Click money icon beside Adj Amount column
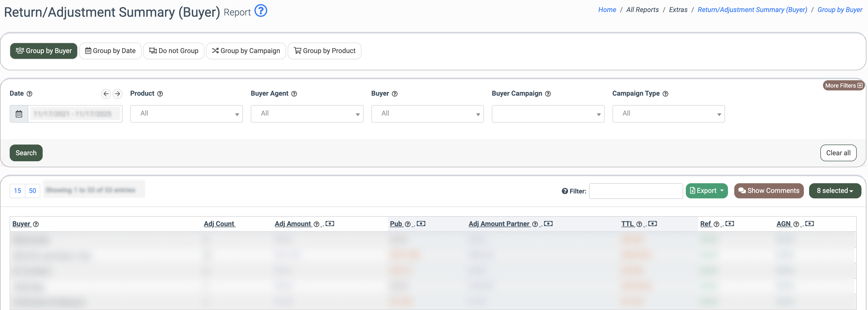 (330, 224)
